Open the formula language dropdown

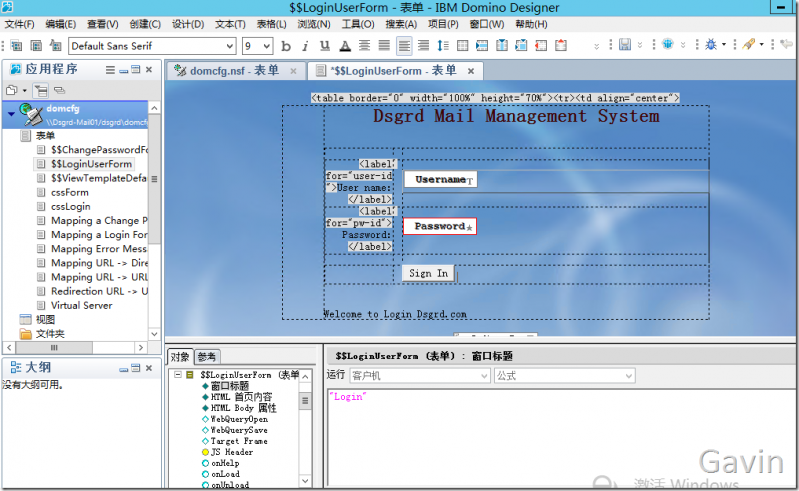click(564, 376)
